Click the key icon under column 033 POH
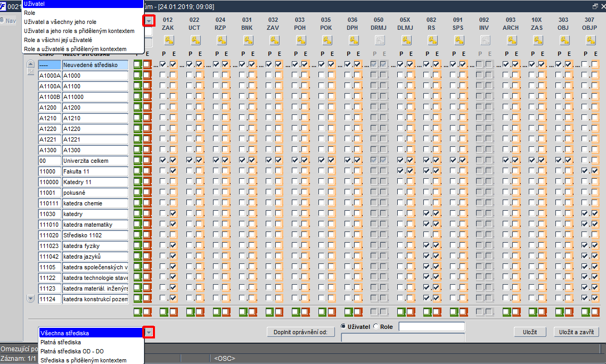This screenshot has width=606, height=364. [x=301, y=40]
